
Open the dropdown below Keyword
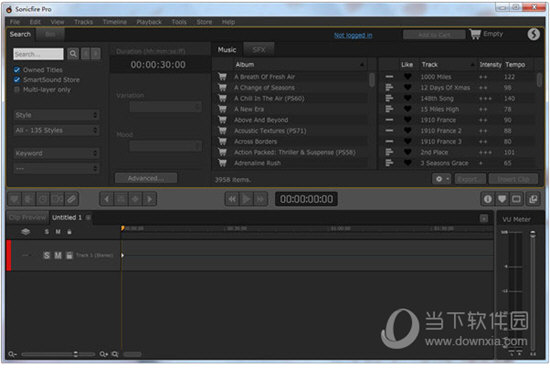(x=56, y=169)
